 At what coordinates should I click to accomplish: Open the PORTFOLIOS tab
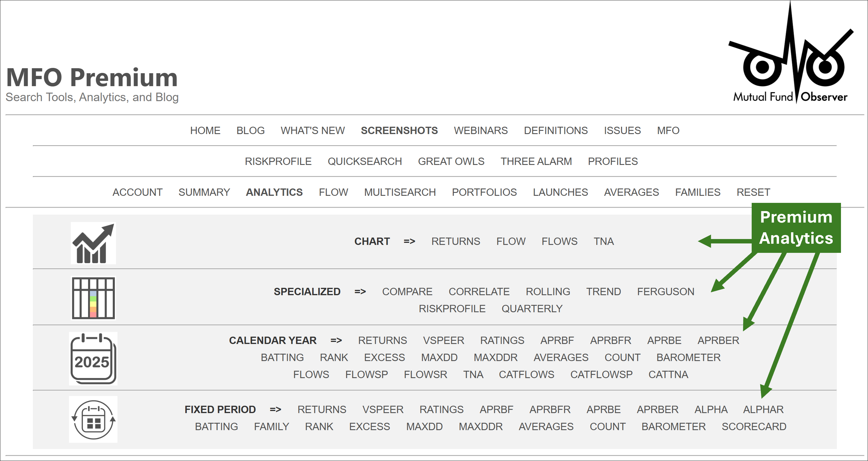(x=484, y=192)
